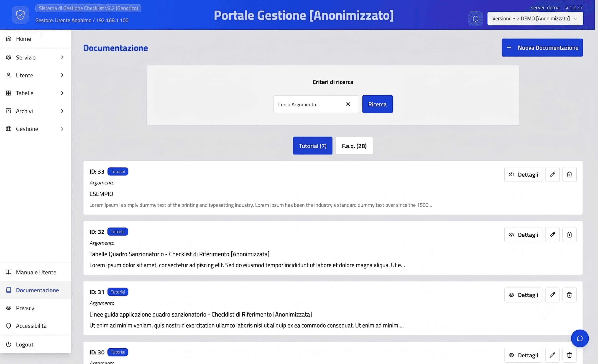Expand the Archivi menu chevron
Image resolution: width=598 pixels, height=364 pixels.
(62, 111)
